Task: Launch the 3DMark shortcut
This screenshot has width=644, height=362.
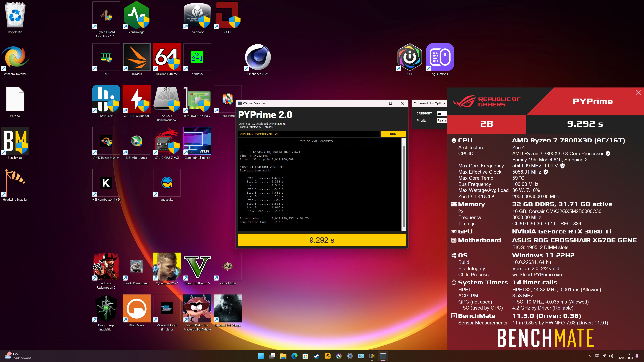Action: click(x=137, y=59)
